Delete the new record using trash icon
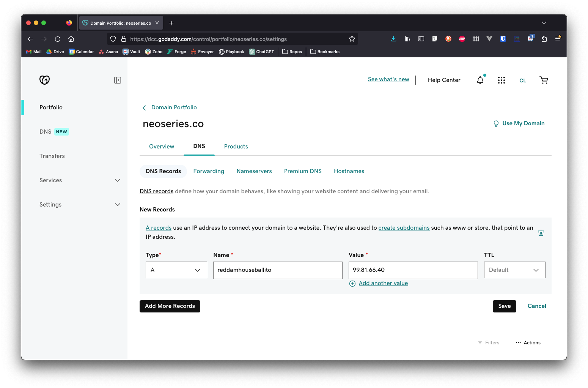Image resolution: width=588 pixels, height=388 pixels. click(x=541, y=233)
